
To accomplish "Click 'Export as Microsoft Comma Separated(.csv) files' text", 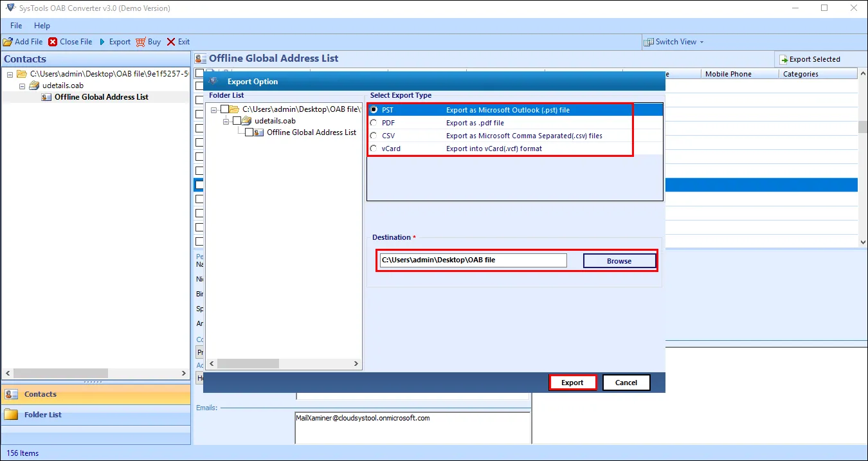I will pyautogui.click(x=524, y=136).
